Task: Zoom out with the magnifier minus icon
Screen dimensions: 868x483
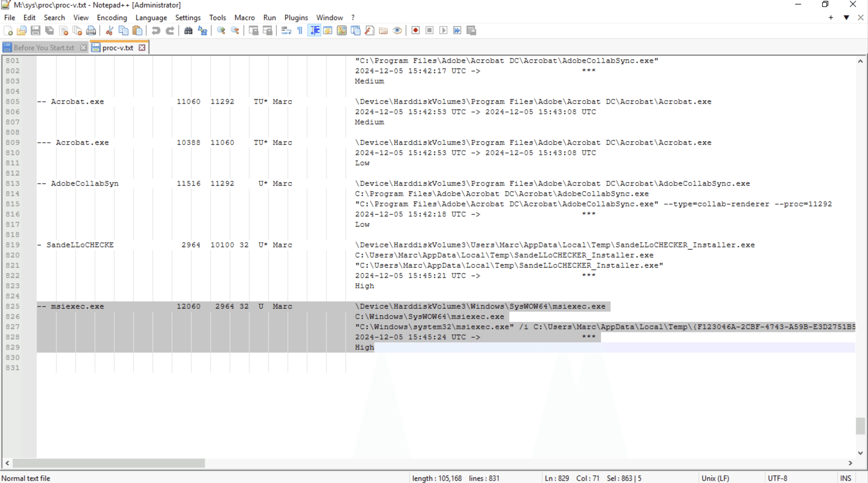Action: (234, 31)
